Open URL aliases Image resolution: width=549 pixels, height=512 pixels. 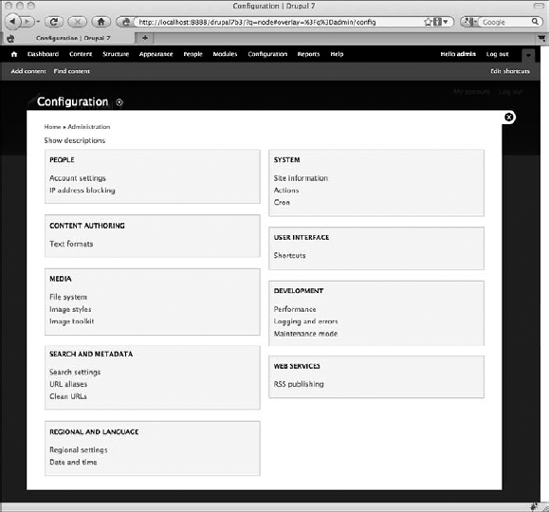tap(68, 384)
